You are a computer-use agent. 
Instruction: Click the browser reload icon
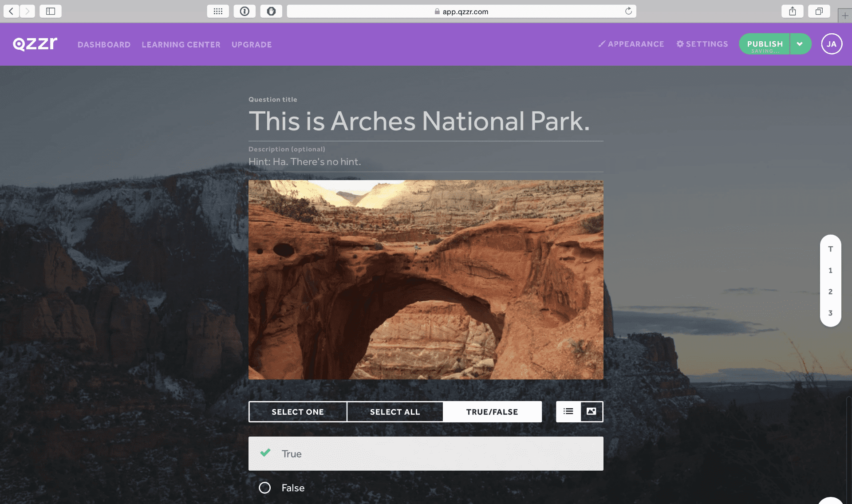(x=628, y=11)
